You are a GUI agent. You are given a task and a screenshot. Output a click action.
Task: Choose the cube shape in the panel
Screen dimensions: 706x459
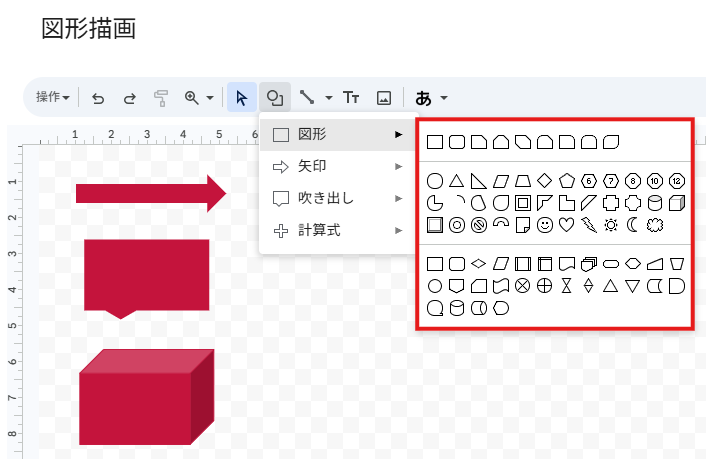(x=677, y=203)
